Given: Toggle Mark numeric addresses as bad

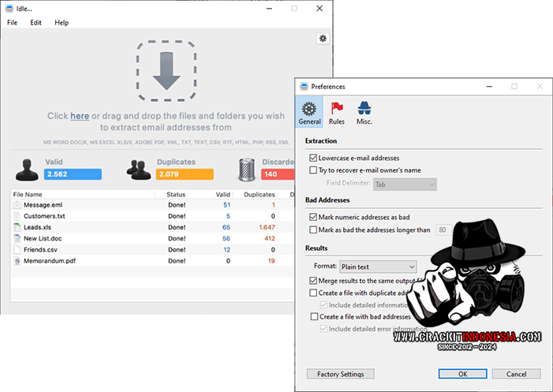Looking at the screenshot, I should point(314,217).
